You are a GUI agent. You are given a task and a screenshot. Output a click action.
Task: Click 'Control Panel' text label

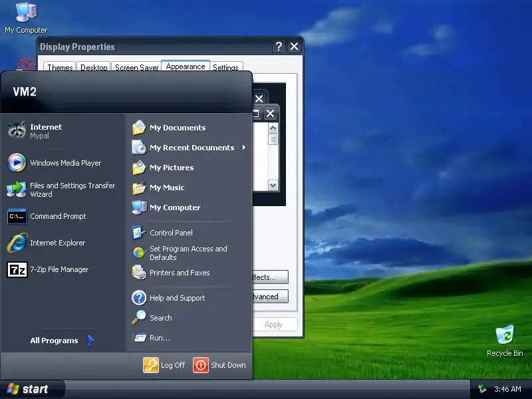pos(171,233)
